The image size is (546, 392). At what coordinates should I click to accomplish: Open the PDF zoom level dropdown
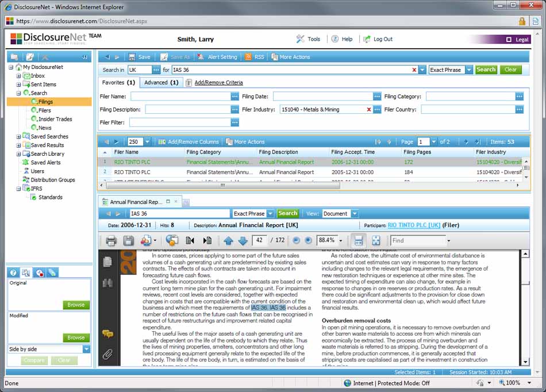click(341, 241)
